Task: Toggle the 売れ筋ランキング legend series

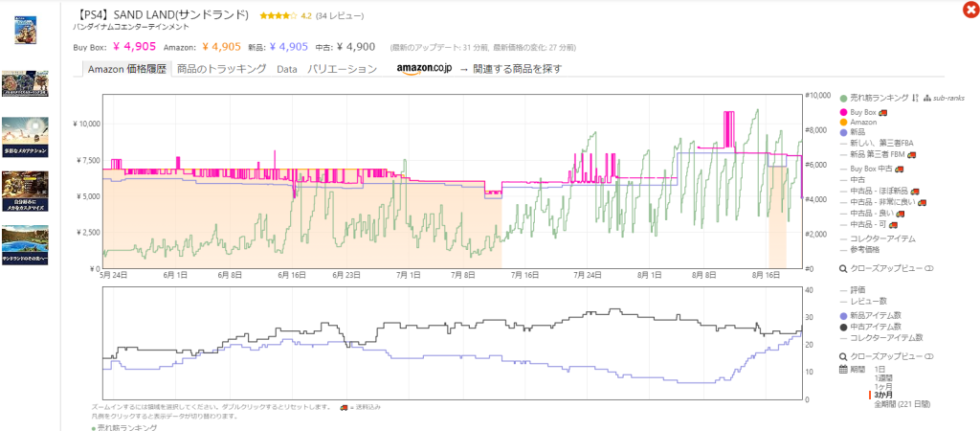Action: [843, 98]
